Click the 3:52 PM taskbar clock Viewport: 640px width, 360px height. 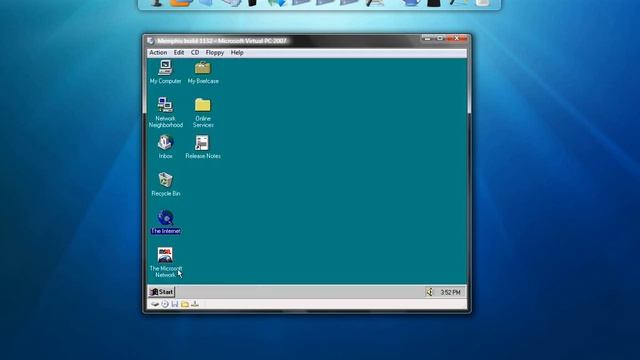[x=450, y=292]
